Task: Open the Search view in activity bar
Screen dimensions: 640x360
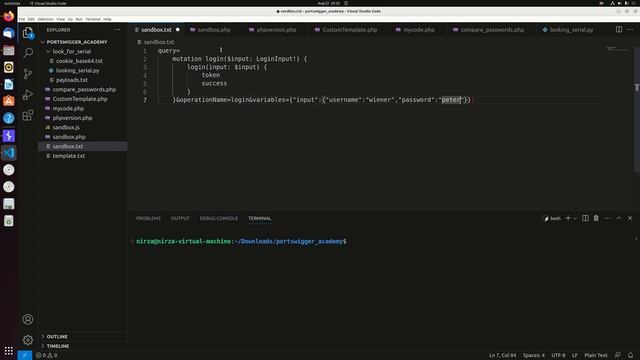Action: tap(28, 53)
